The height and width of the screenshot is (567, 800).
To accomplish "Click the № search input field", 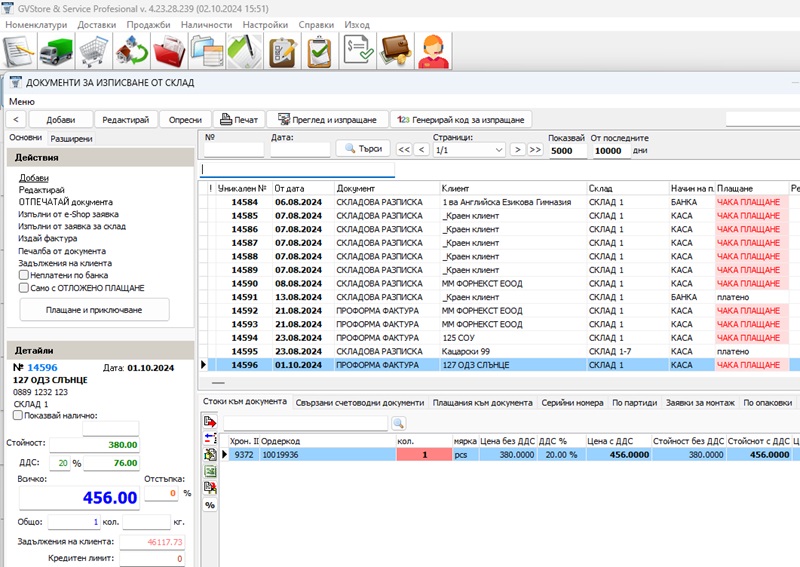I will (234, 150).
